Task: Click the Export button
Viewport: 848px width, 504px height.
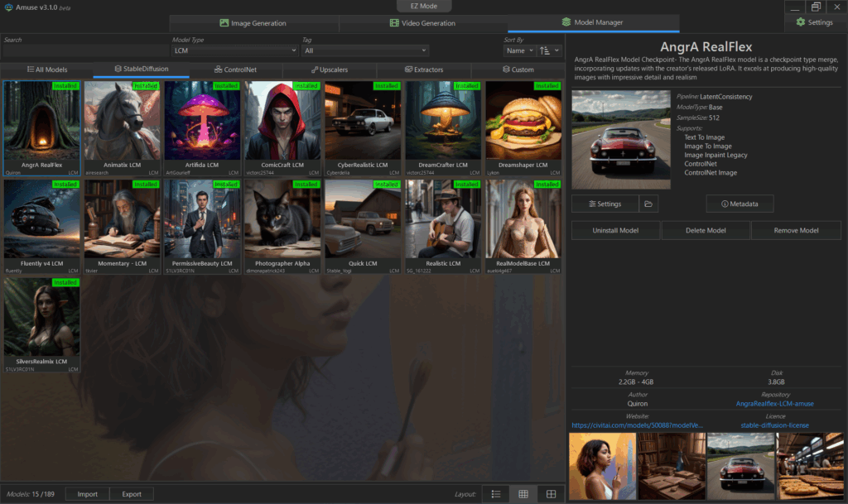Action: (x=132, y=494)
